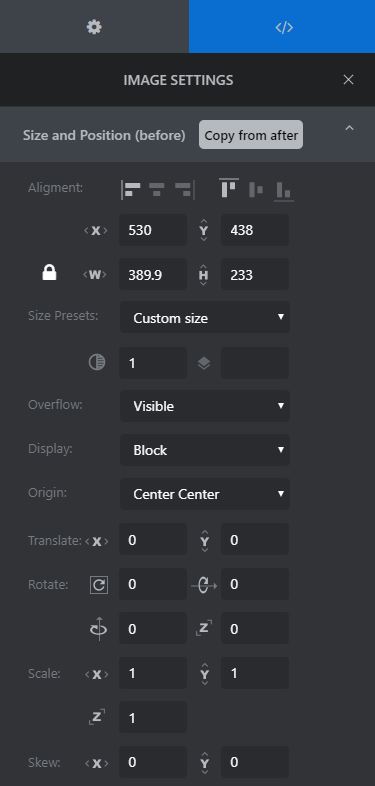This screenshot has width=375, height=786.
Task: Toggle the aspect ratio lock
Action: [x=49, y=273]
